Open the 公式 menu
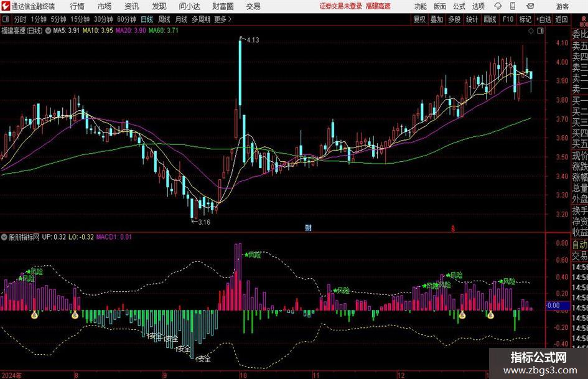588x379 pixels. click(459, 6)
